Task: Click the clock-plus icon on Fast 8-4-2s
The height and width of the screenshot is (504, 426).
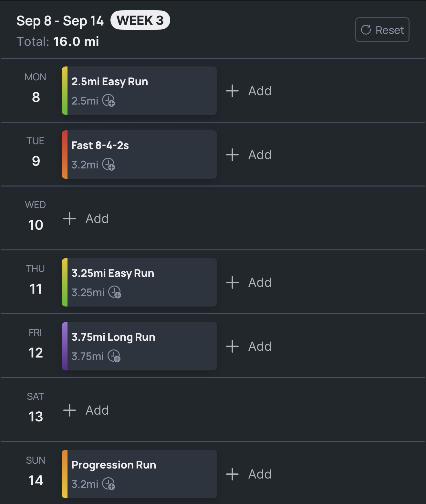Action: tap(109, 165)
